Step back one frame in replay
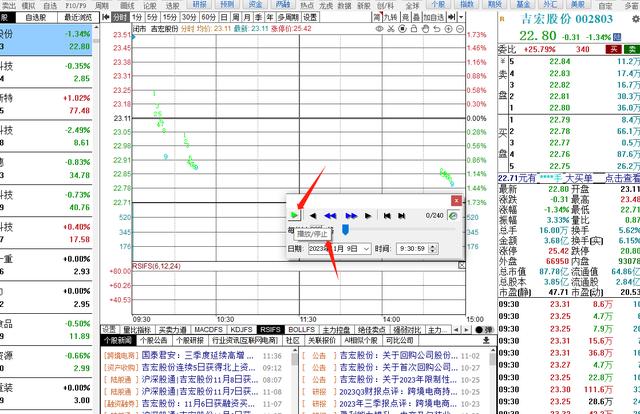This screenshot has height=414, width=640. [314, 215]
